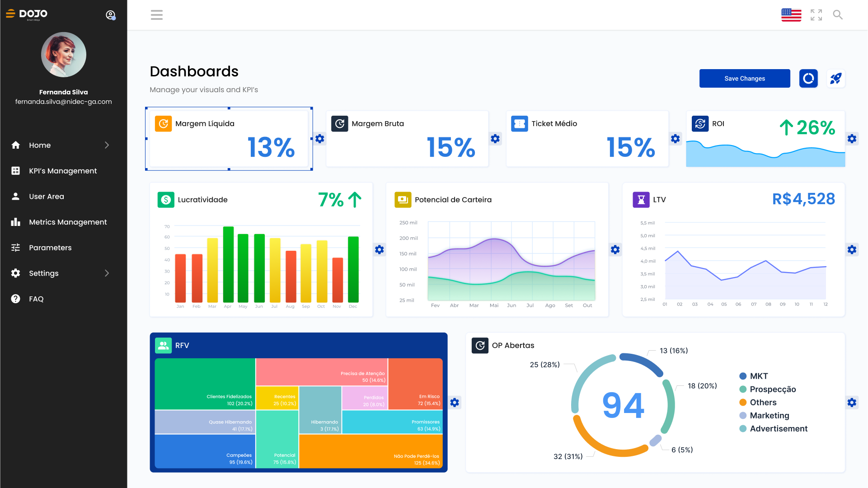Expand the Home menu chevron
Viewport: 868px width, 488px height.
click(107, 145)
